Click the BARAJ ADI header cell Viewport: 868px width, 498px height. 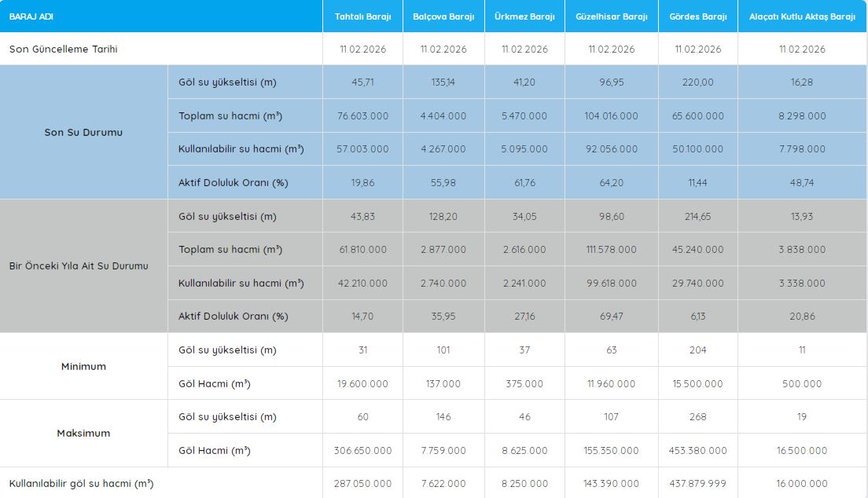click(x=31, y=16)
